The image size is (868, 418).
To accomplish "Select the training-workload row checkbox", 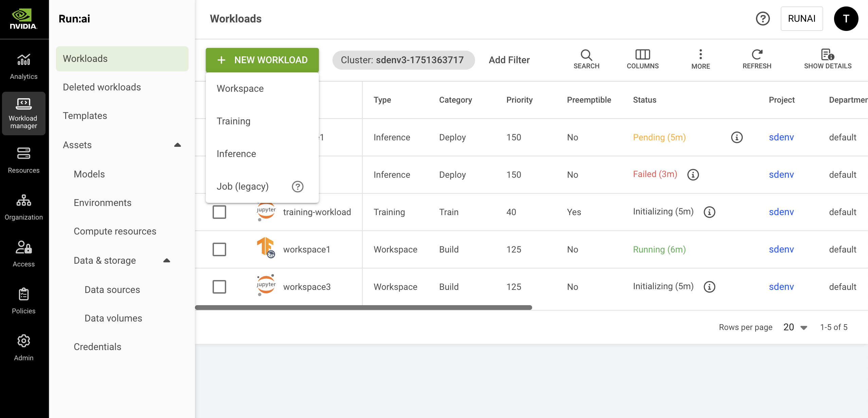I will click(219, 212).
